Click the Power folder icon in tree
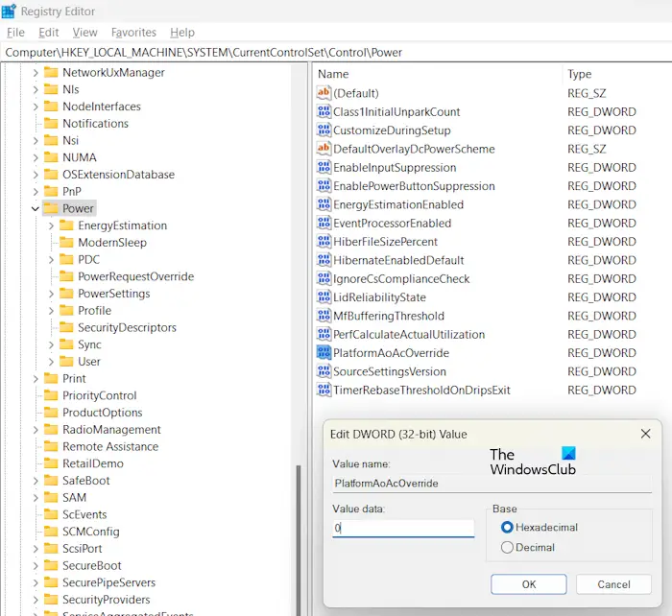The width and height of the screenshot is (672, 616). [51, 208]
